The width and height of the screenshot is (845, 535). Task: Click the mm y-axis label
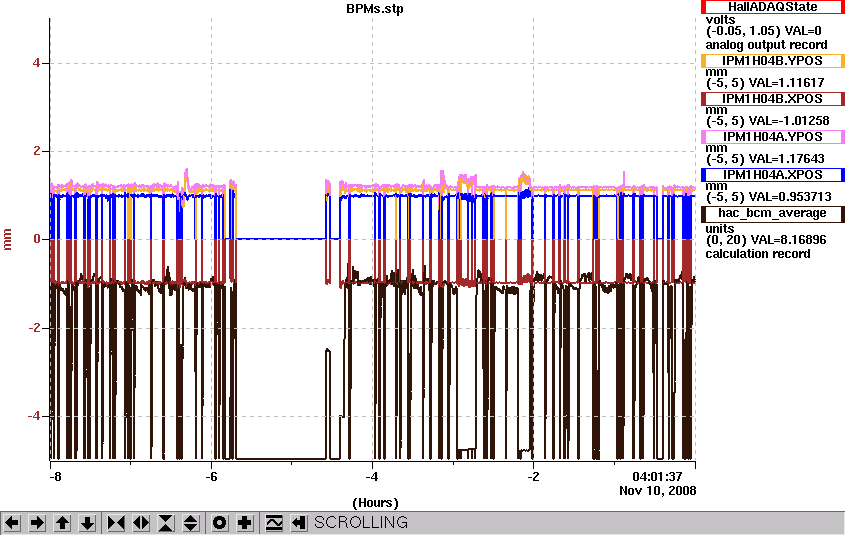7,239
